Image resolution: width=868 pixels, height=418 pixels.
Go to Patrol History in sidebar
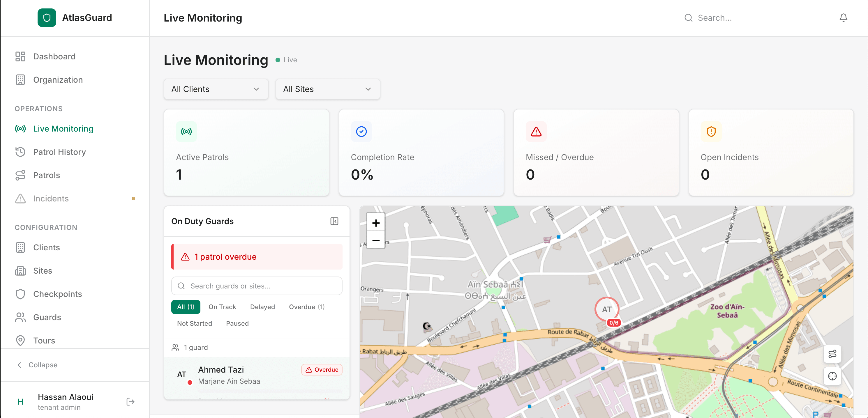(x=59, y=152)
